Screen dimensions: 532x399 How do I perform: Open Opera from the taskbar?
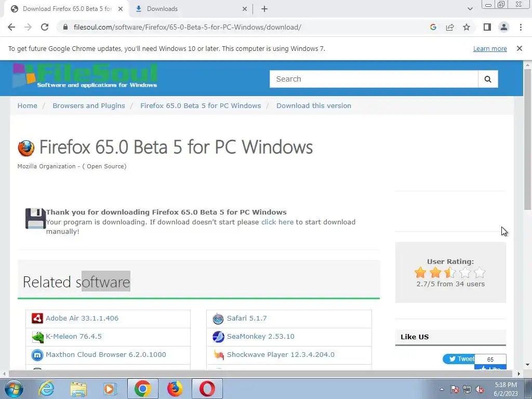[x=207, y=389]
